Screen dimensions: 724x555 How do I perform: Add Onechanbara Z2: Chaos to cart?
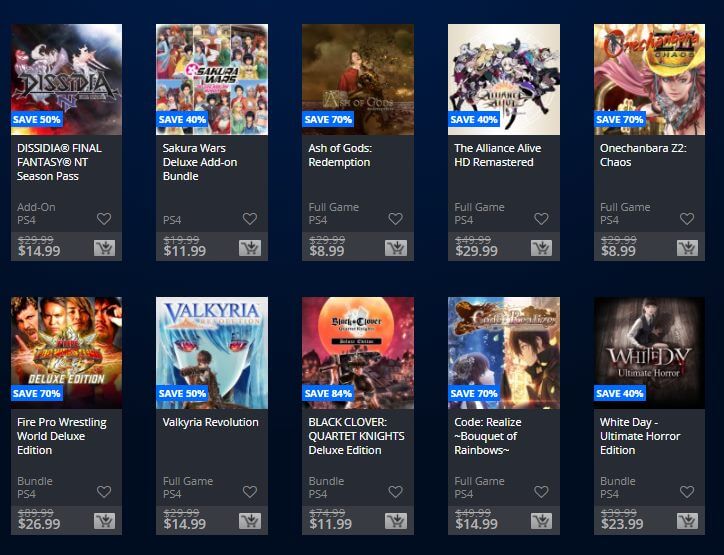[x=688, y=248]
